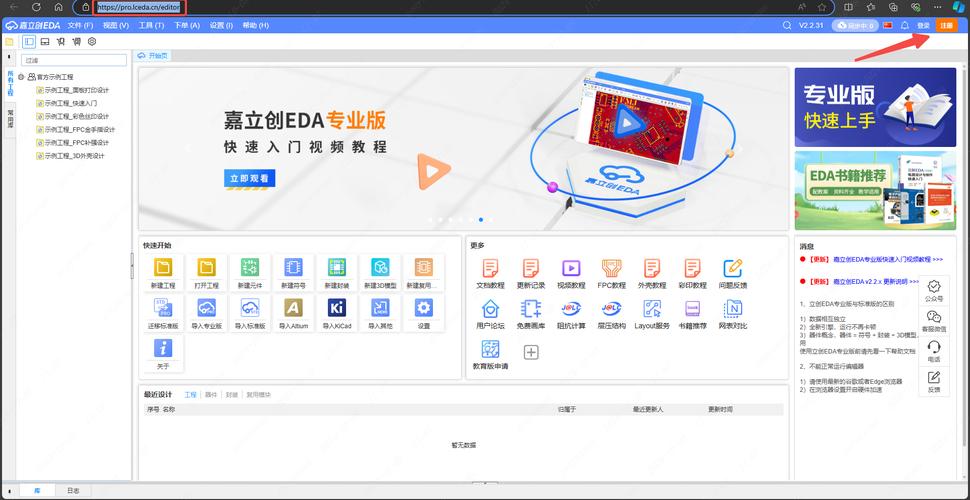This screenshot has width=970, height=500.
Task: Select the 新建3D模型 icon
Action: [x=380, y=267]
